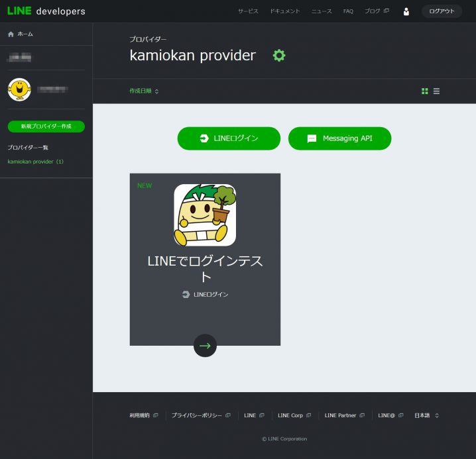Open LINE Corp footer link
Image resolution: width=476 pixels, height=459 pixels.
[294, 415]
